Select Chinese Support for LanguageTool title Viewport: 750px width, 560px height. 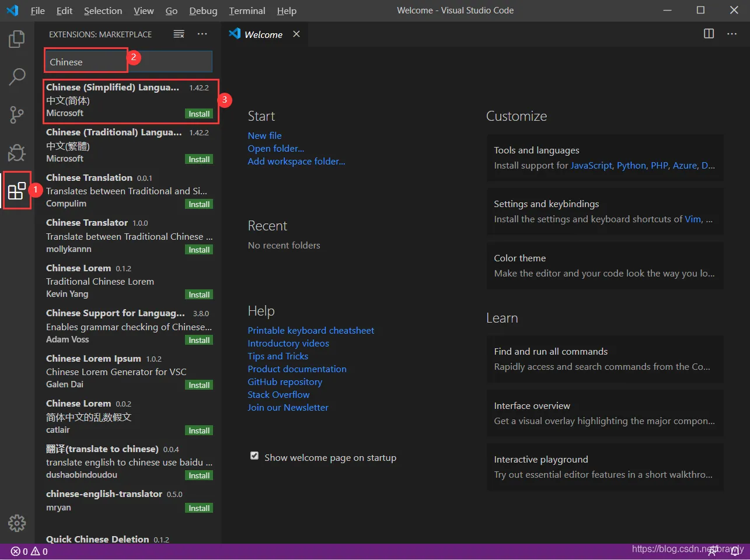tap(115, 313)
